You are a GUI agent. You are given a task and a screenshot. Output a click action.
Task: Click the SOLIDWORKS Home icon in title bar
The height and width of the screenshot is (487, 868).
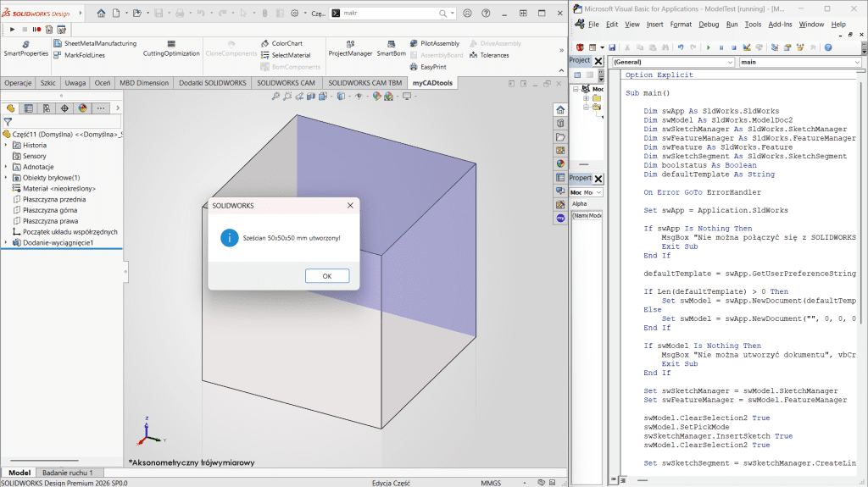point(101,14)
